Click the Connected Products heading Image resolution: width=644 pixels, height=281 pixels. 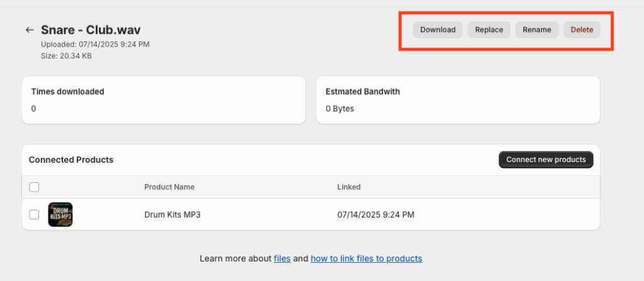[71, 160]
